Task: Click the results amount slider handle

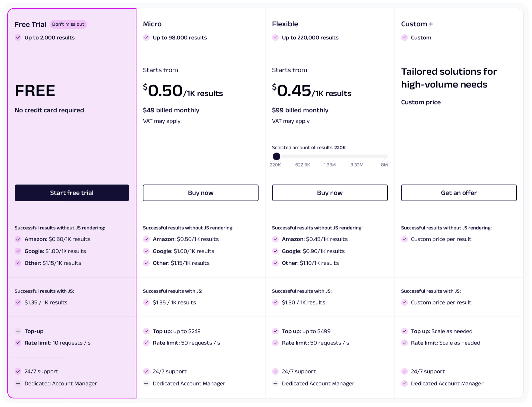Action: [276, 156]
